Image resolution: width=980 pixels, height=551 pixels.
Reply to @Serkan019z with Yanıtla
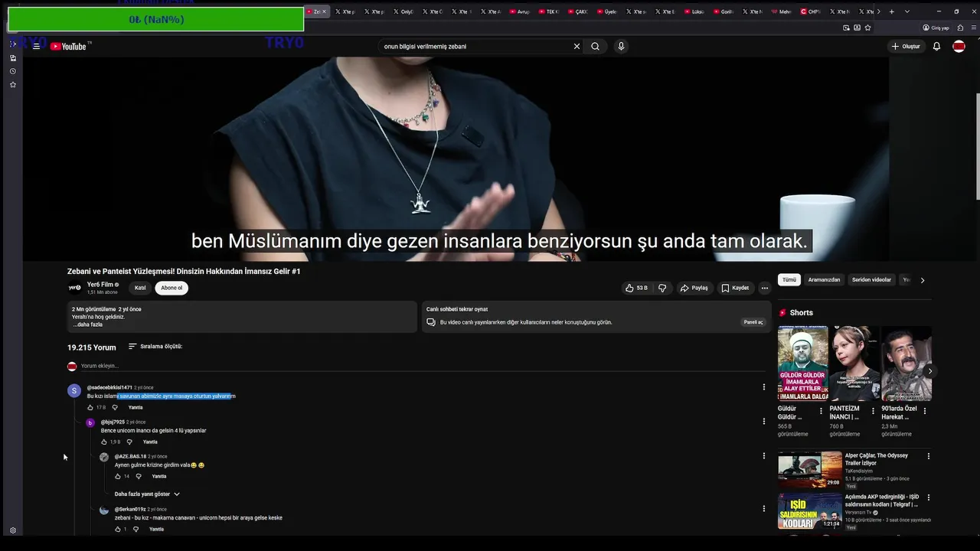[x=156, y=530]
